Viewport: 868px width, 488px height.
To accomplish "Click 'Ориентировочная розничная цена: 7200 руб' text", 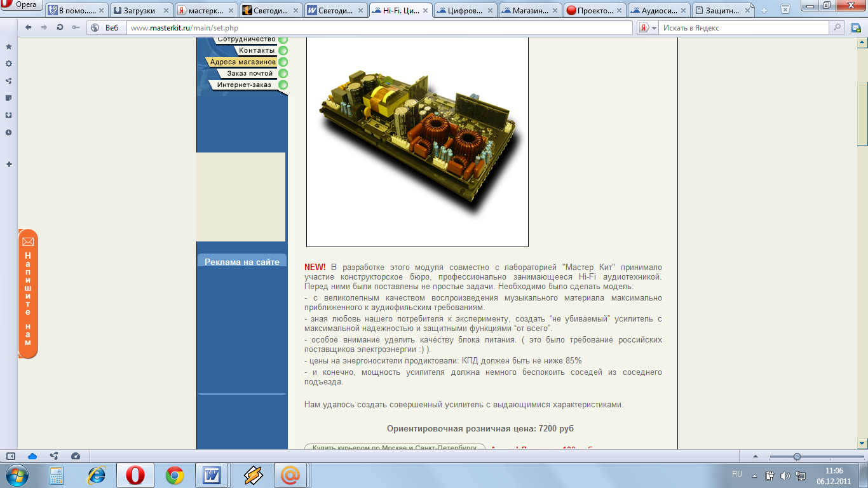I will (x=480, y=429).
